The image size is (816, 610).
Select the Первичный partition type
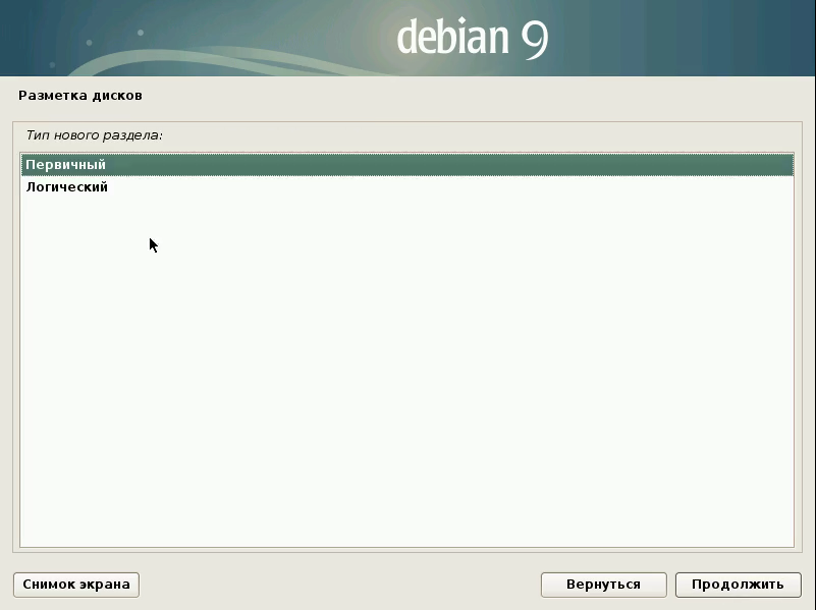(x=66, y=165)
